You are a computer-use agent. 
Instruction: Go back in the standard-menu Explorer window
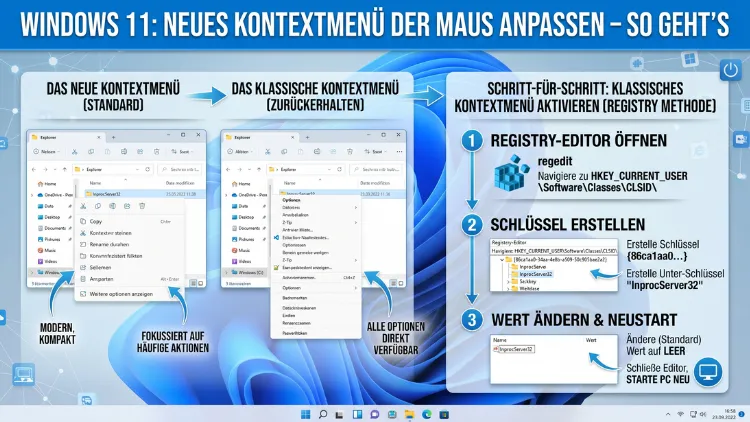[x=33, y=169]
